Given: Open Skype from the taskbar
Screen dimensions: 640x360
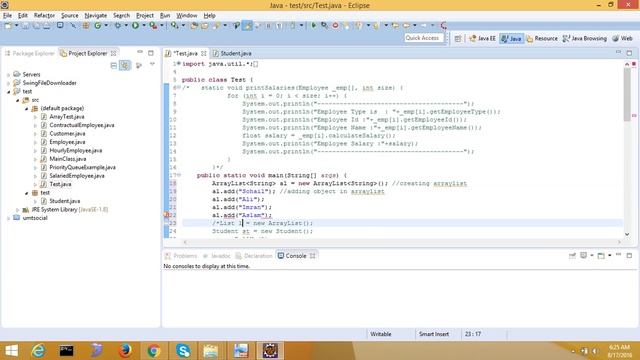Looking at the screenshot, I should (183, 350).
